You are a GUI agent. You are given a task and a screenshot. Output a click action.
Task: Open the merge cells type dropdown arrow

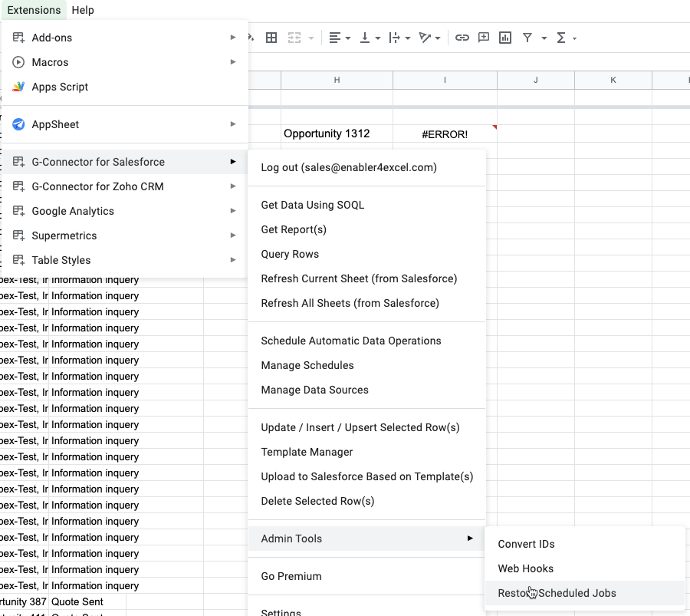tap(311, 38)
